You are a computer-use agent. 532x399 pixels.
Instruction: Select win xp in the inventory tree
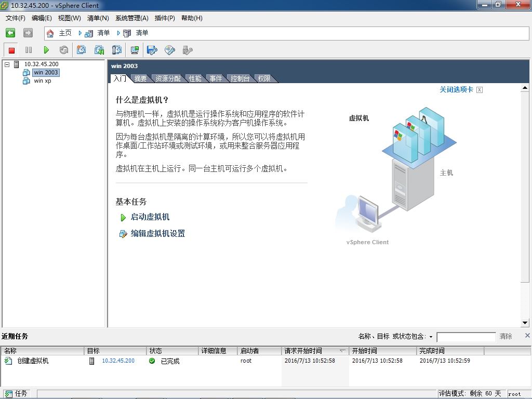(x=43, y=81)
